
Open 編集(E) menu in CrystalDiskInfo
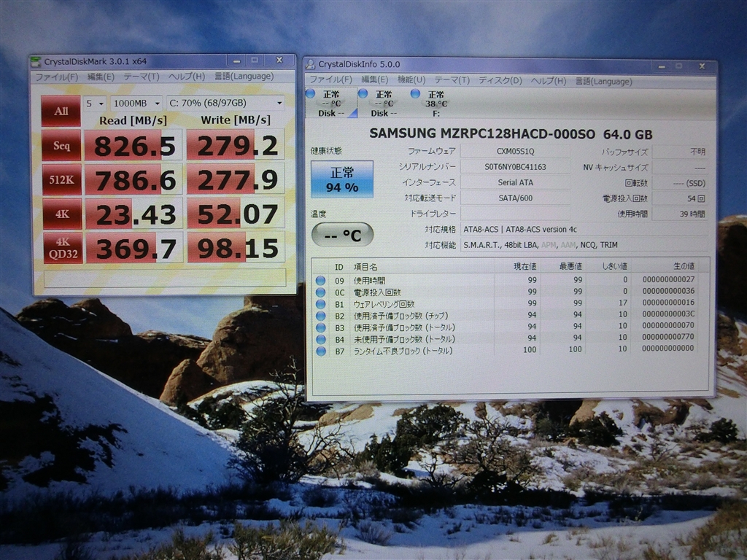coord(374,79)
